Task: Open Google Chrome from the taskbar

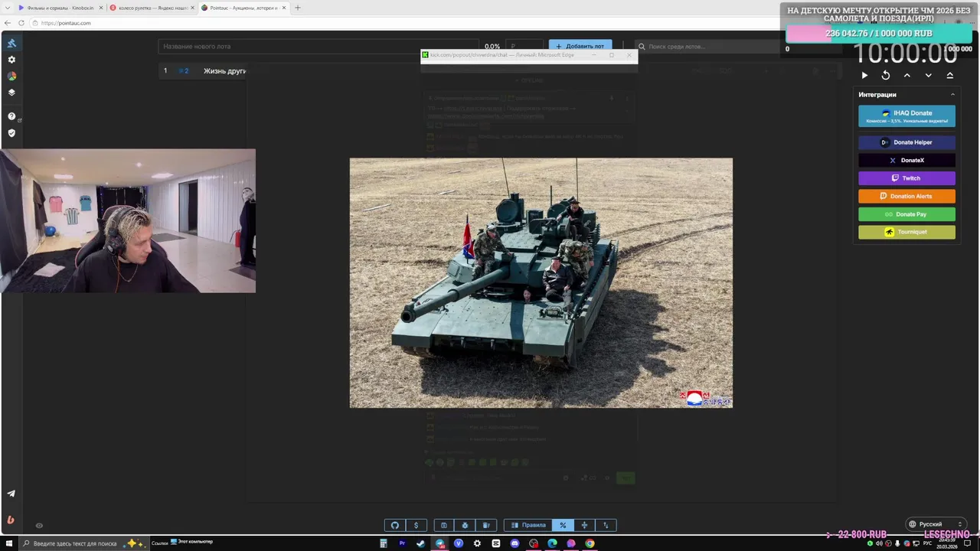Action: click(x=590, y=543)
